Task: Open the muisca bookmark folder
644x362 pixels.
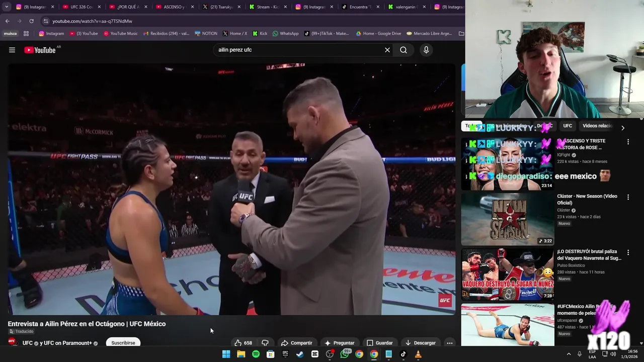Action: [10, 34]
